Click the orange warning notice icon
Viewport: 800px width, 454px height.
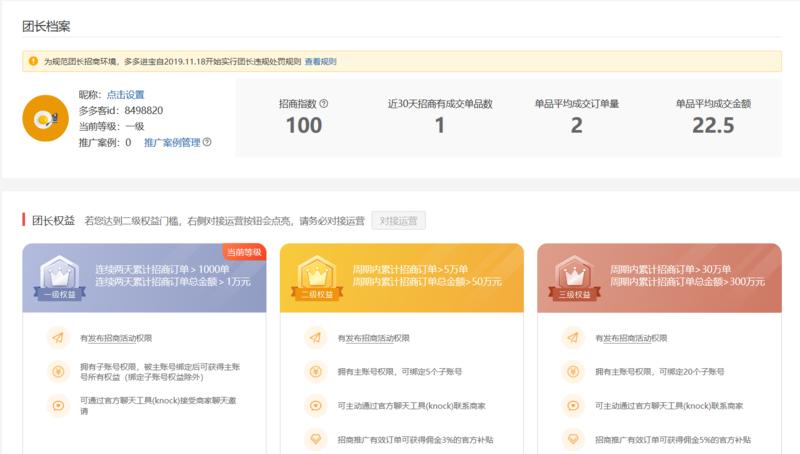33,61
